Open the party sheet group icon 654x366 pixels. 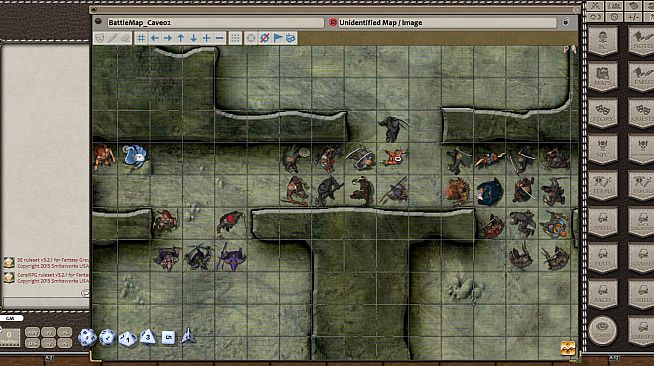click(614, 6)
